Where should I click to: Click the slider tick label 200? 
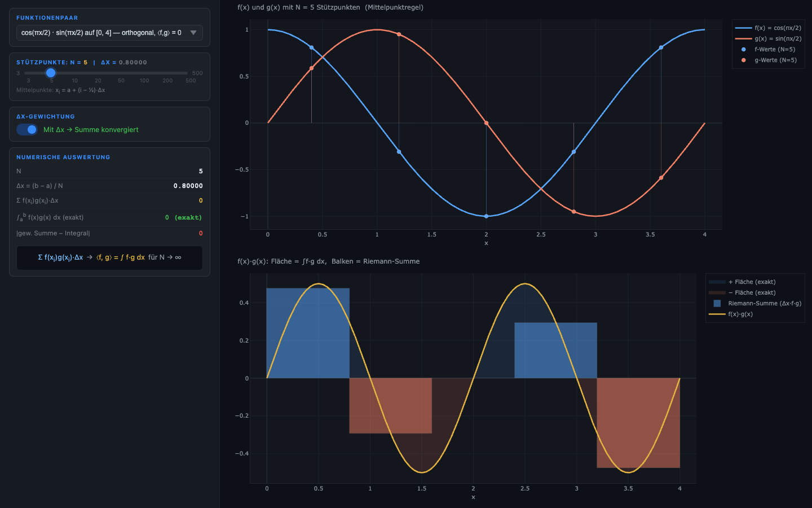pos(167,81)
